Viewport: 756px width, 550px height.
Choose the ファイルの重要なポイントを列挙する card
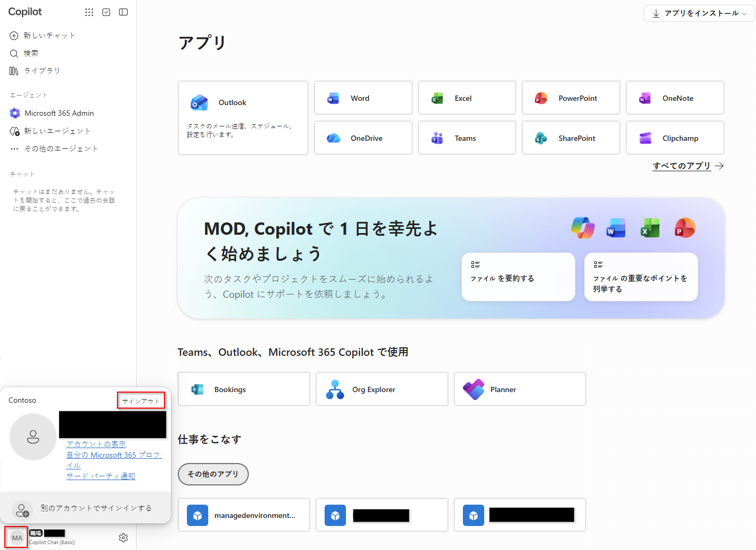[641, 277]
